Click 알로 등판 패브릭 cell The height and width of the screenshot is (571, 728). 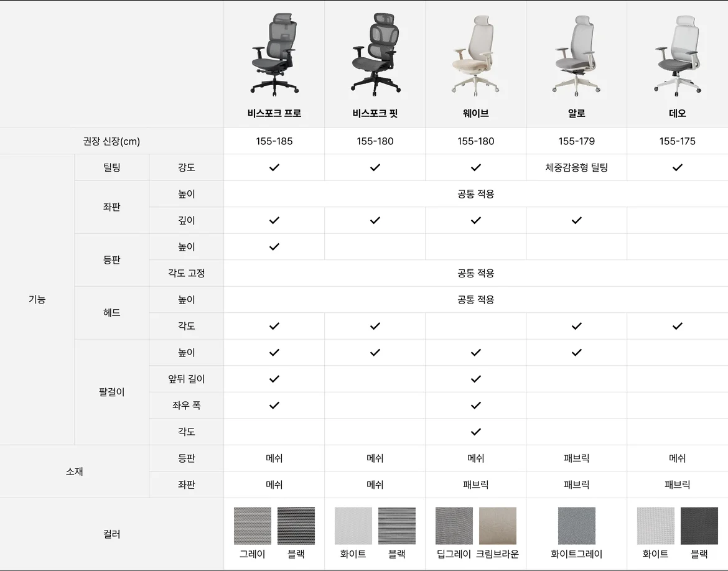[x=576, y=458]
